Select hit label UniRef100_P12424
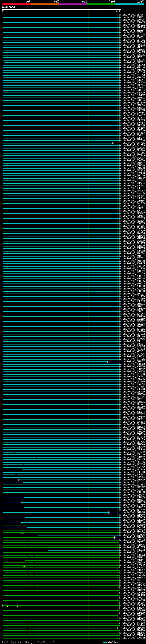The image size is (146, 644). (134, 221)
